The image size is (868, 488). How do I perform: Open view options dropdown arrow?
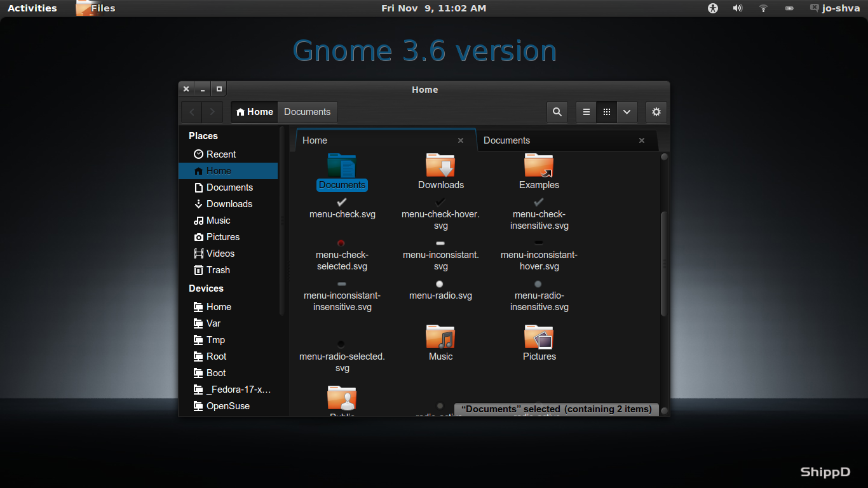tap(627, 112)
